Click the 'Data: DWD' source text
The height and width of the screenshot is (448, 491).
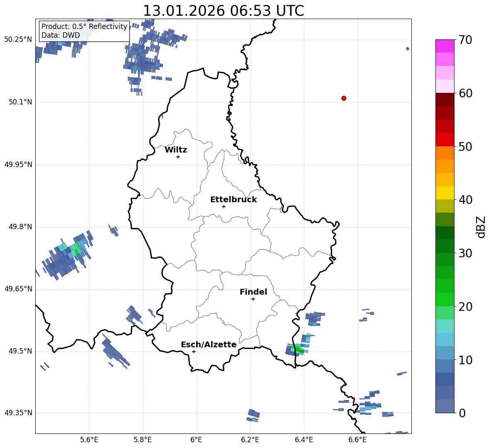(x=61, y=35)
